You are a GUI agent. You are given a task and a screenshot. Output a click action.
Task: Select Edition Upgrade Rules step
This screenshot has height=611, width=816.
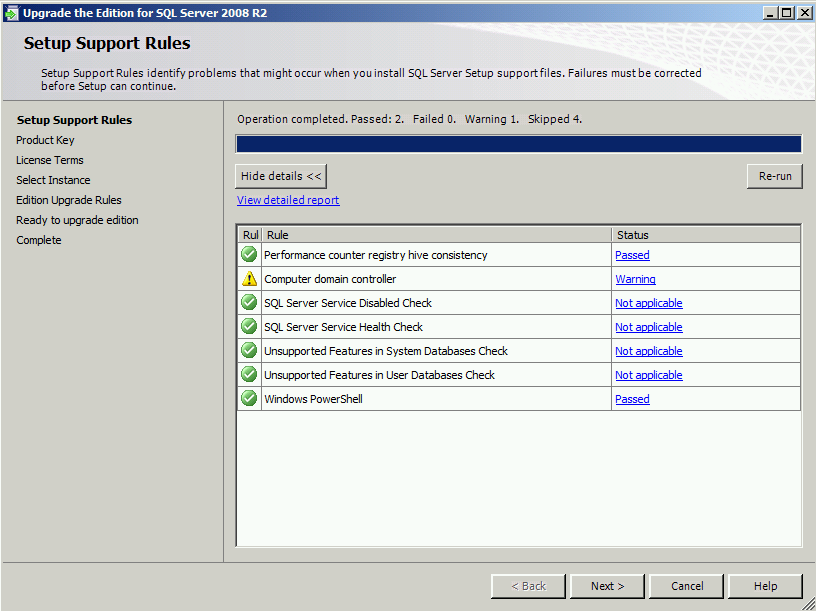(x=69, y=200)
